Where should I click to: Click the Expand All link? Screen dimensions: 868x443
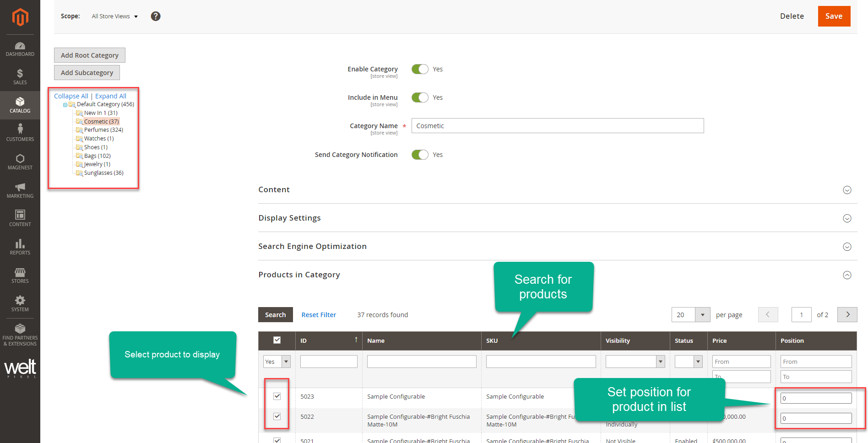pos(111,96)
